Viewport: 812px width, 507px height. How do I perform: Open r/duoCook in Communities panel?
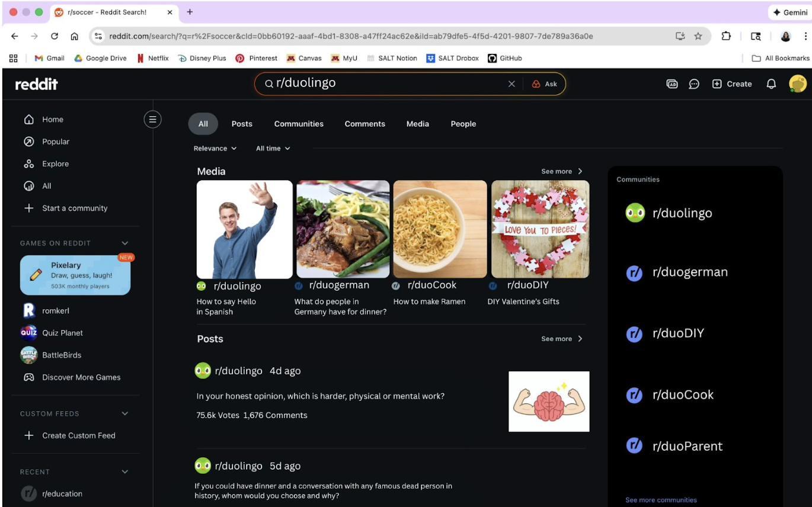670,395
